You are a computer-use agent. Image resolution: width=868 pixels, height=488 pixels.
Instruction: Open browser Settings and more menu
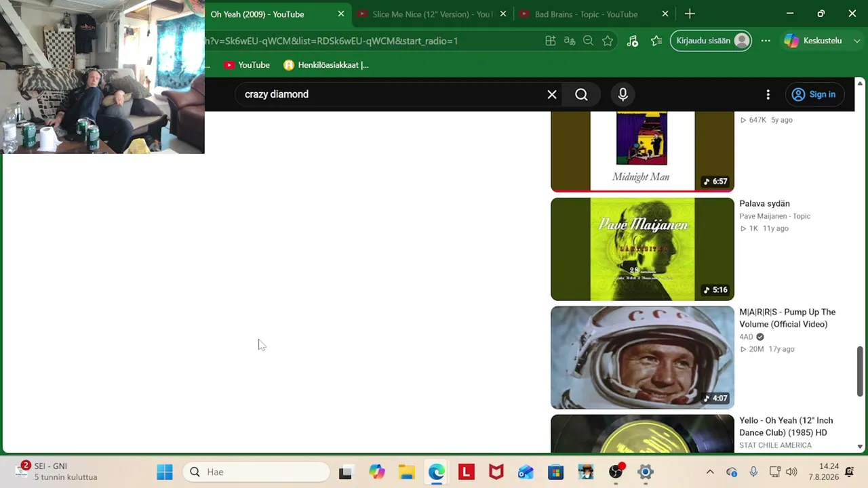click(766, 41)
